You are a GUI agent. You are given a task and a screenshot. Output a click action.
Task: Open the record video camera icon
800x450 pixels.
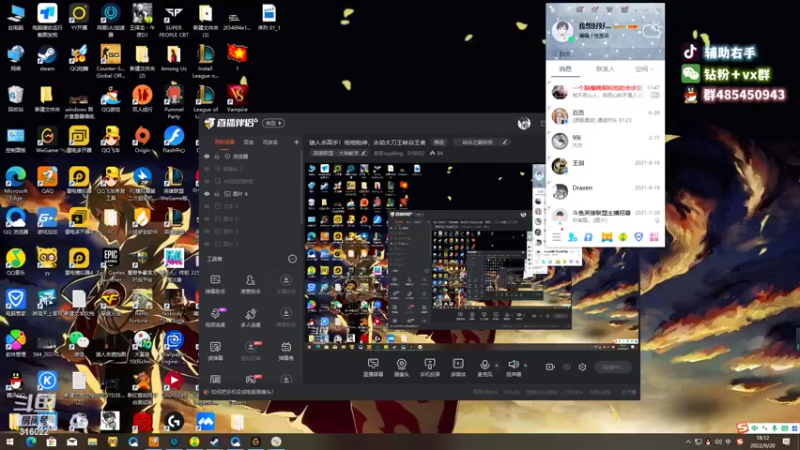550,367
